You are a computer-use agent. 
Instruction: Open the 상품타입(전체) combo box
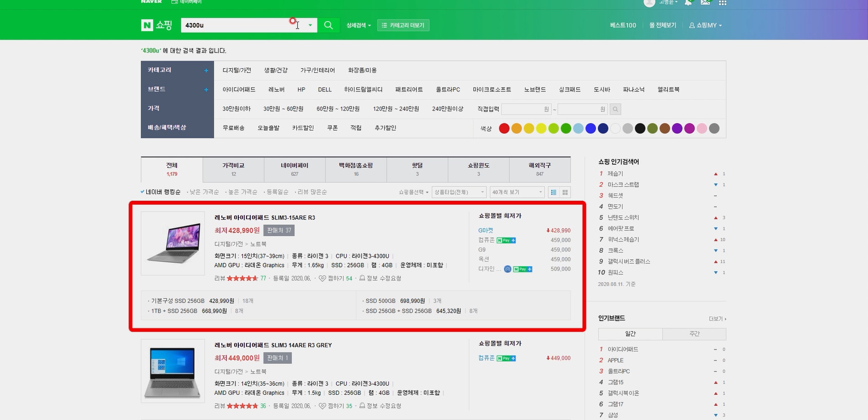point(459,192)
